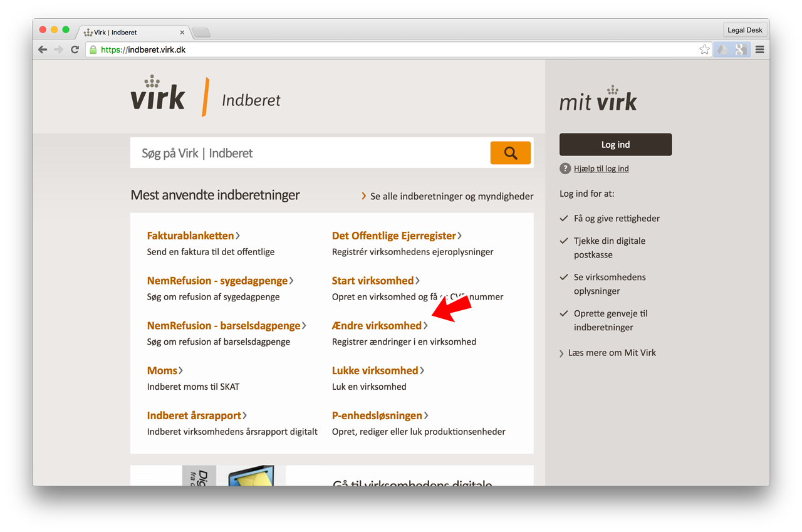Click the Google Drive extension icon
Image resolution: width=802 pixels, height=532 pixels.
click(x=723, y=50)
